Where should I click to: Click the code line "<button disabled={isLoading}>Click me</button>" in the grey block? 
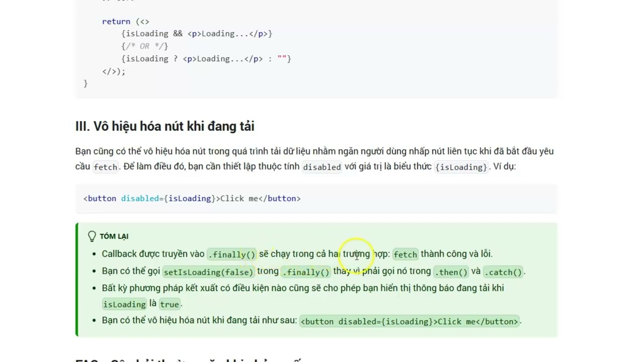pyautogui.click(x=192, y=199)
